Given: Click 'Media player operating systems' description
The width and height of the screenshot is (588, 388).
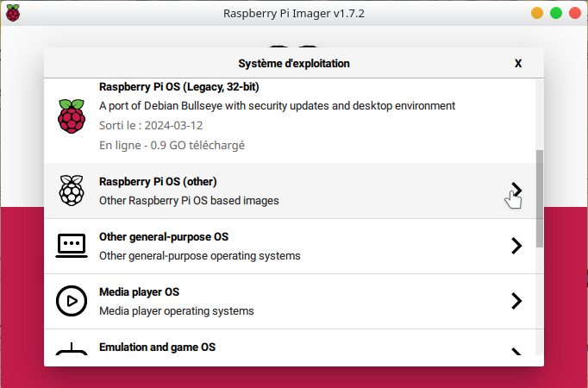Looking at the screenshot, I should point(176,311).
